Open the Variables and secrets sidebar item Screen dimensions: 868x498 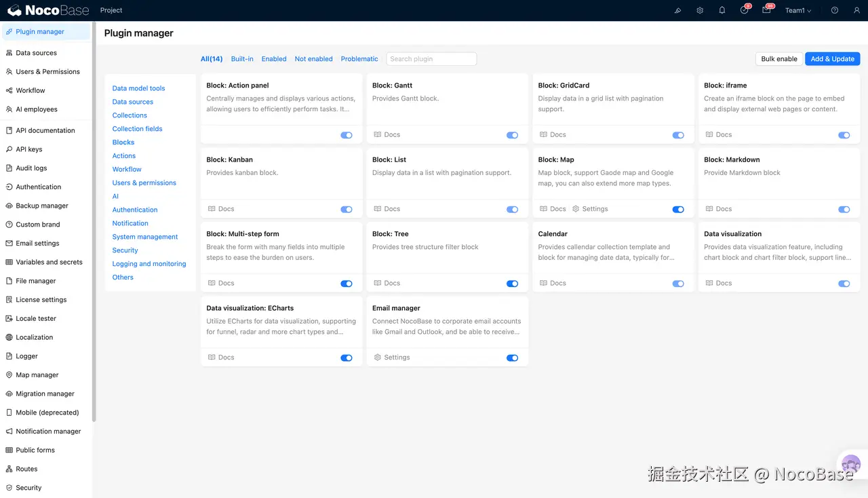(45, 262)
